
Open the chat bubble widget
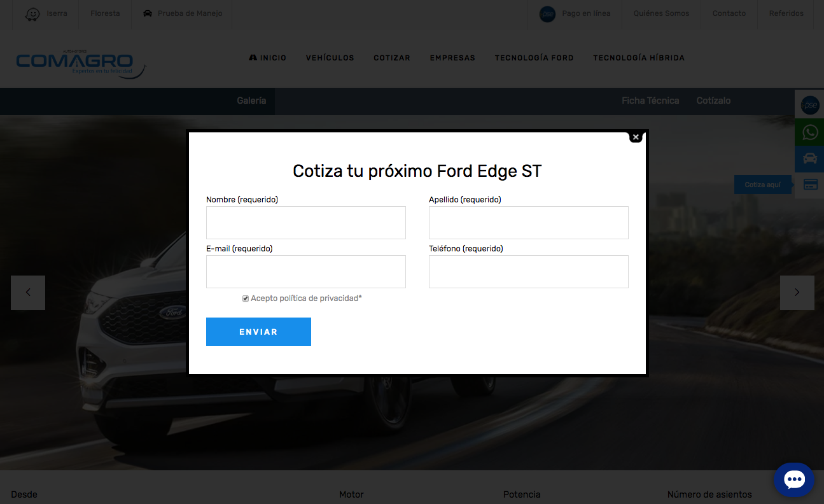coord(793,480)
